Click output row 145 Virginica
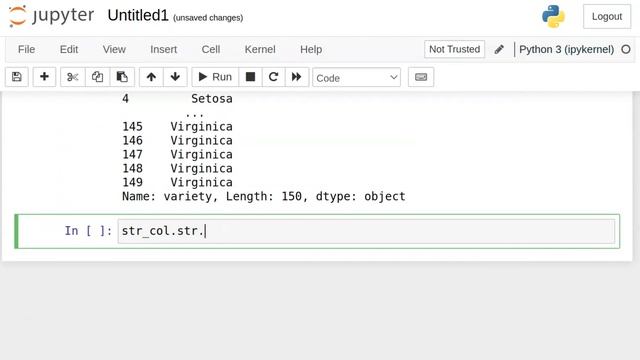 coord(177,127)
